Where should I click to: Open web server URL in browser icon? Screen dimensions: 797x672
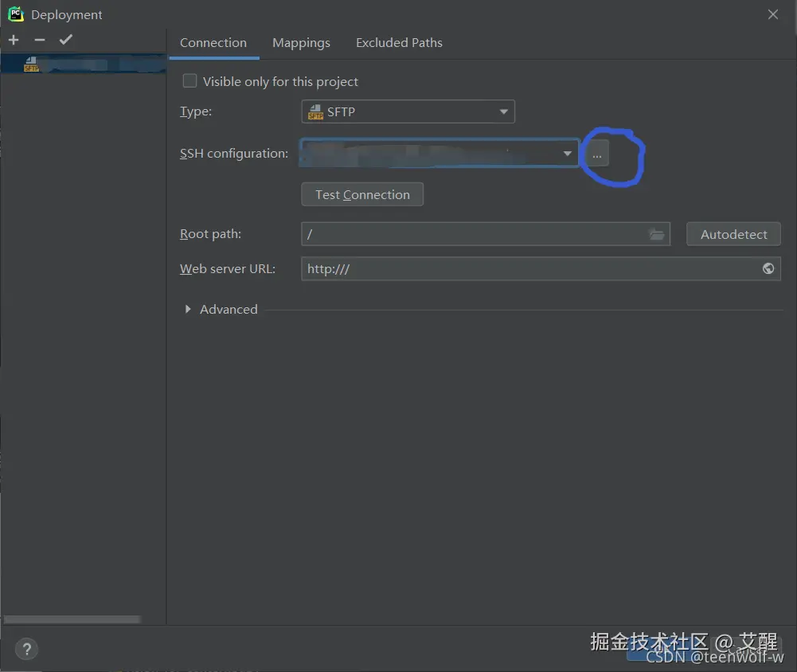click(768, 268)
